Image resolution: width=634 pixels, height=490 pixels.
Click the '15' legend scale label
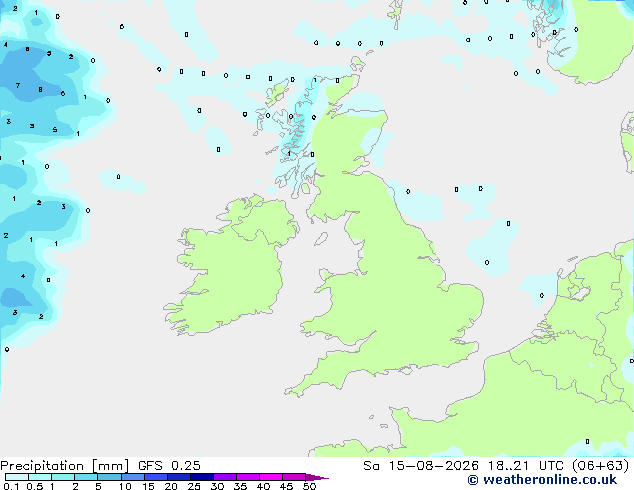tap(148, 486)
